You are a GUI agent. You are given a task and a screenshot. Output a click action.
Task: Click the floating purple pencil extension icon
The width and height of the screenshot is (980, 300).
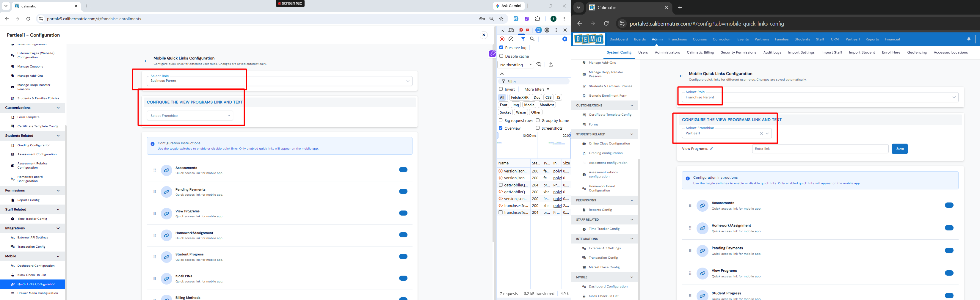click(492, 54)
